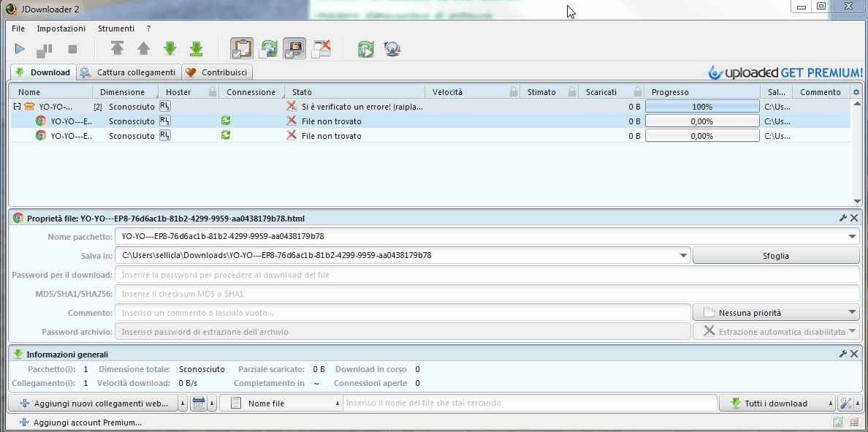Close the Proprietà file panel
This screenshot has width=868, height=432.
(854, 219)
